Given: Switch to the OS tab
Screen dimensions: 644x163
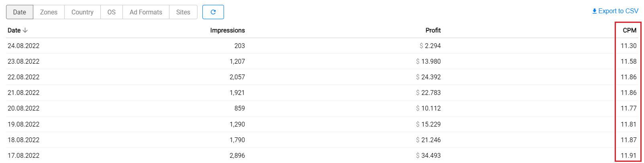Looking at the screenshot, I should pyautogui.click(x=111, y=12).
